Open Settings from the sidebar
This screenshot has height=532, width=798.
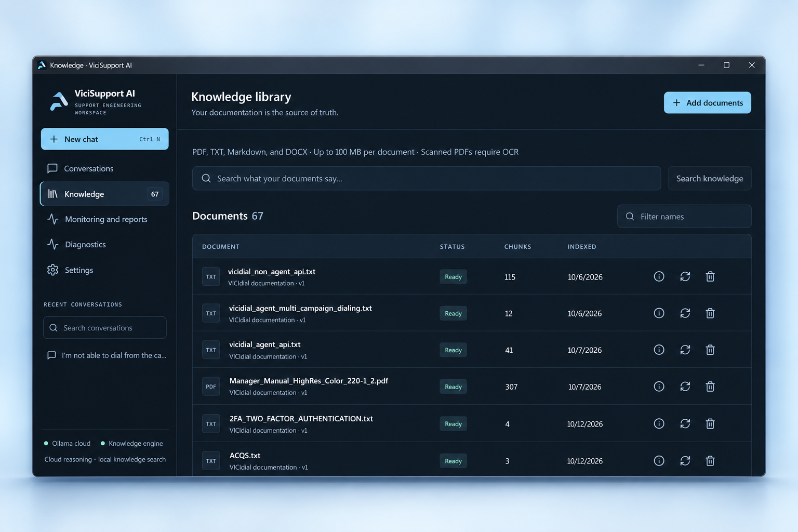(x=104, y=270)
